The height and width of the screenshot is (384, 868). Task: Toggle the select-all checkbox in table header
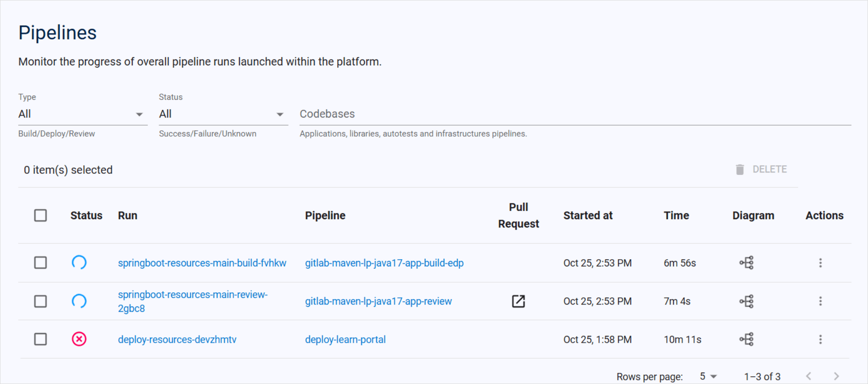pyautogui.click(x=40, y=216)
